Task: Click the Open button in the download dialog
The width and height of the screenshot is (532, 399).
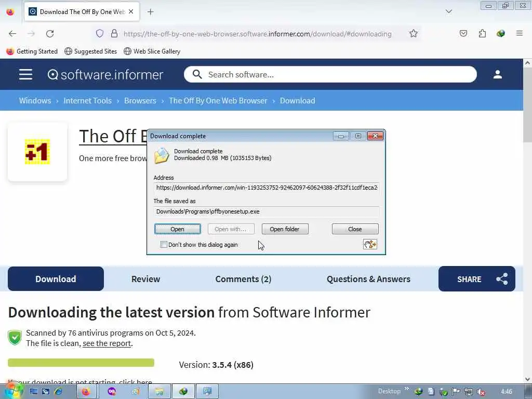Action: coord(178,229)
